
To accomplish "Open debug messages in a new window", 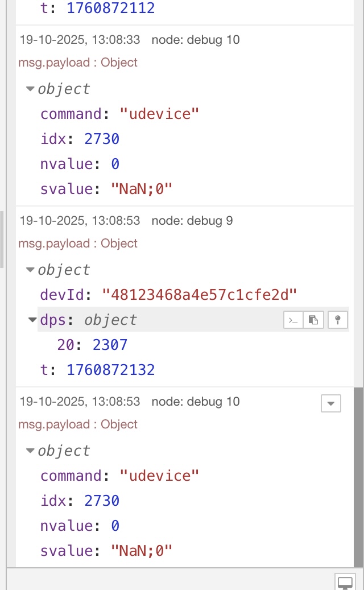I will (345, 582).
